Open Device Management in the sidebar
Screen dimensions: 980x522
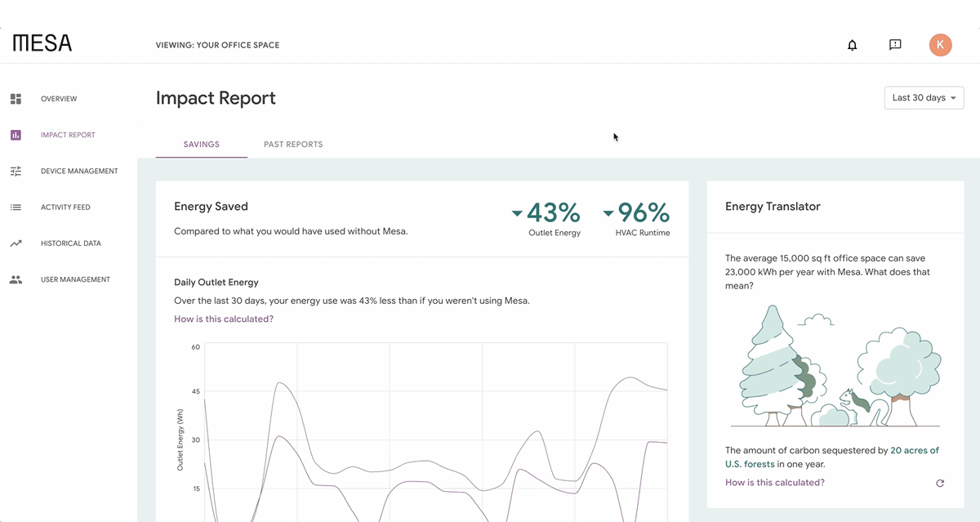pyautogui.click(x=79, y=171)
